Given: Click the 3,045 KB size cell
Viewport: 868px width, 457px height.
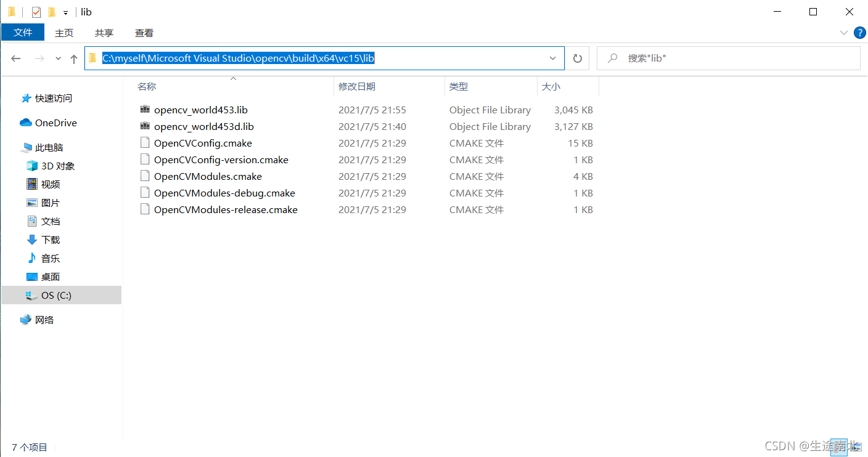Looking at the screenshot, I should tap(573, 110).
